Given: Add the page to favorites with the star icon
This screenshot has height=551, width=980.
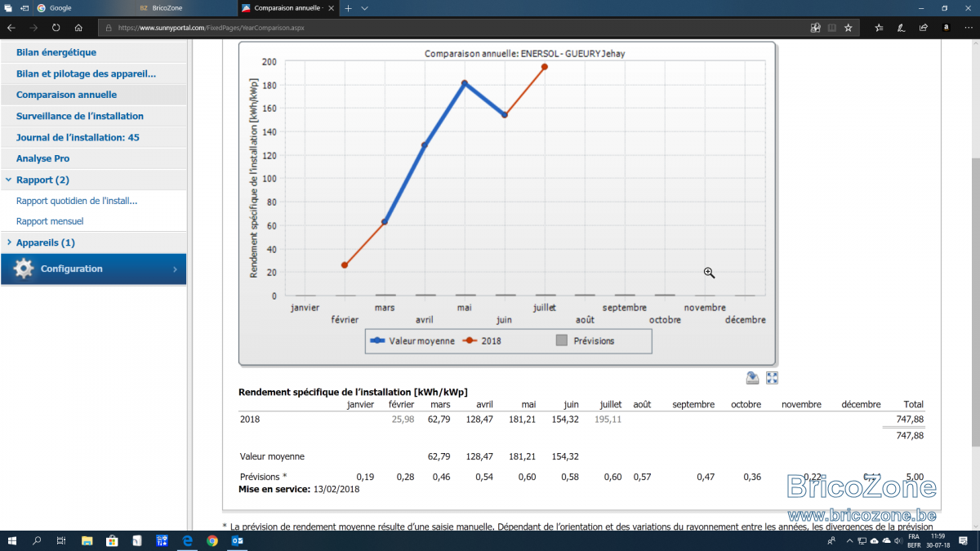Looking at the screenshot, I should click(x=849, y=27).
